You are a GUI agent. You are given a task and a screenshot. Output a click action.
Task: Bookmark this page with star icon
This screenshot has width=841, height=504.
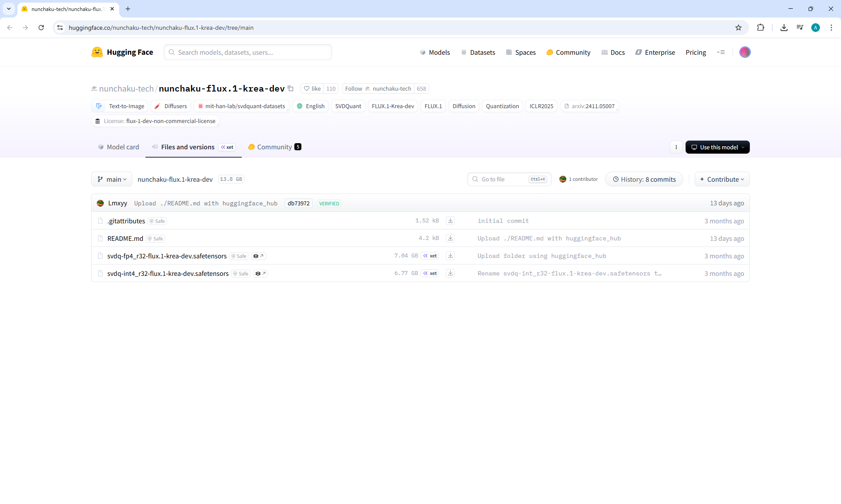point(739,28)
